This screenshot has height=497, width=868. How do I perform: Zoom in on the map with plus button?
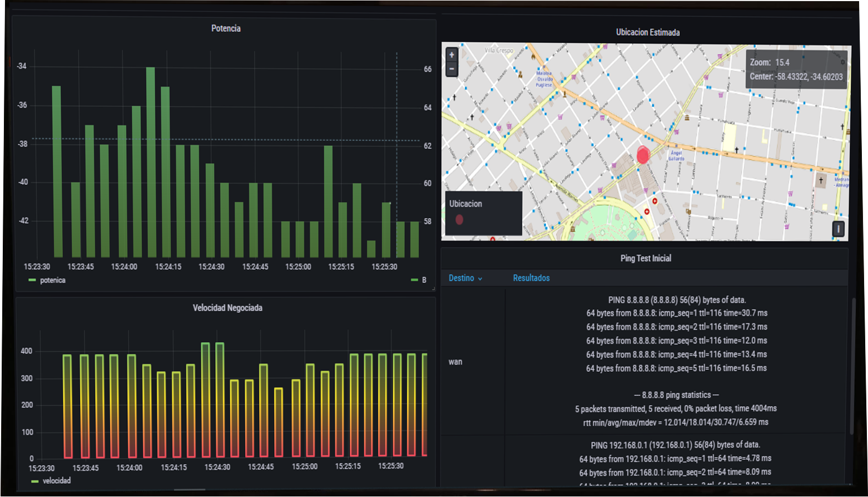452,55
